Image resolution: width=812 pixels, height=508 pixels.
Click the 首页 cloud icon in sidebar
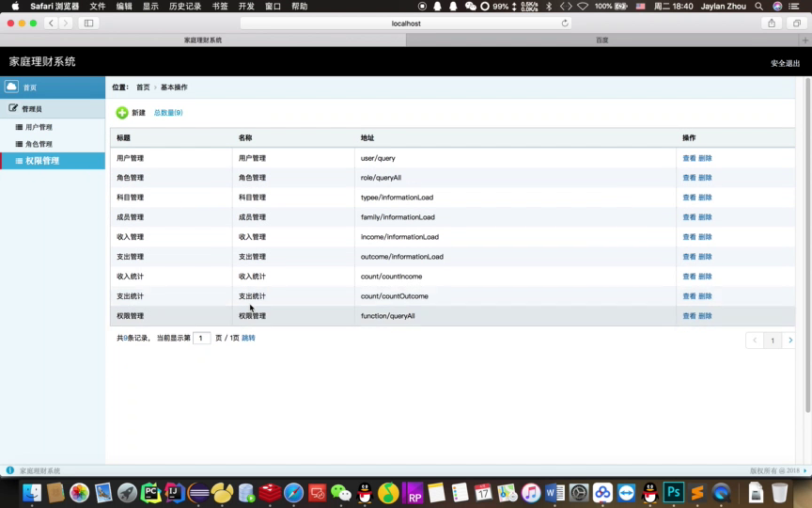pos(11,87)
